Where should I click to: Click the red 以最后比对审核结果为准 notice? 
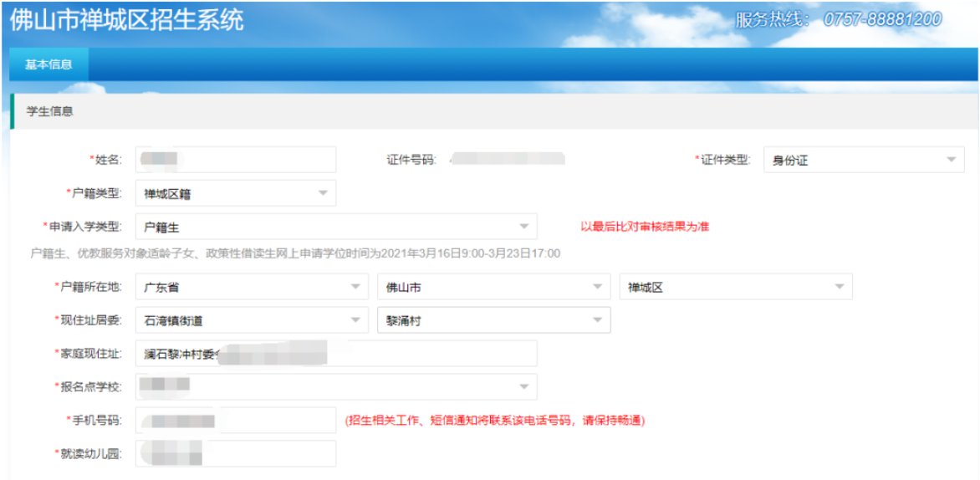pos(646,227)
